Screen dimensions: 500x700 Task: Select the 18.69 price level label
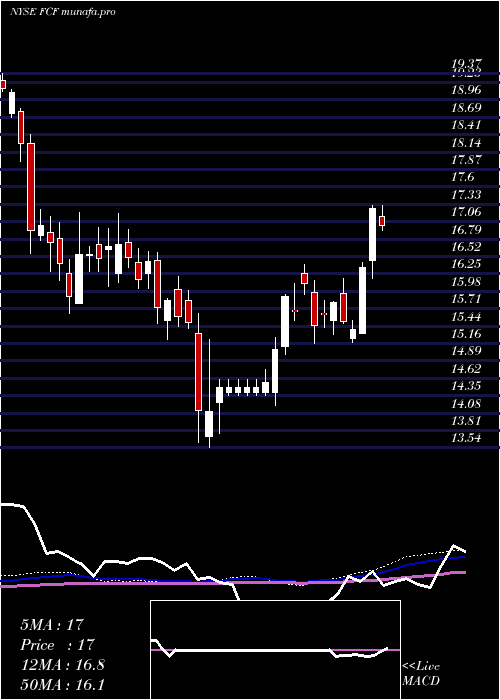point(467,108)
